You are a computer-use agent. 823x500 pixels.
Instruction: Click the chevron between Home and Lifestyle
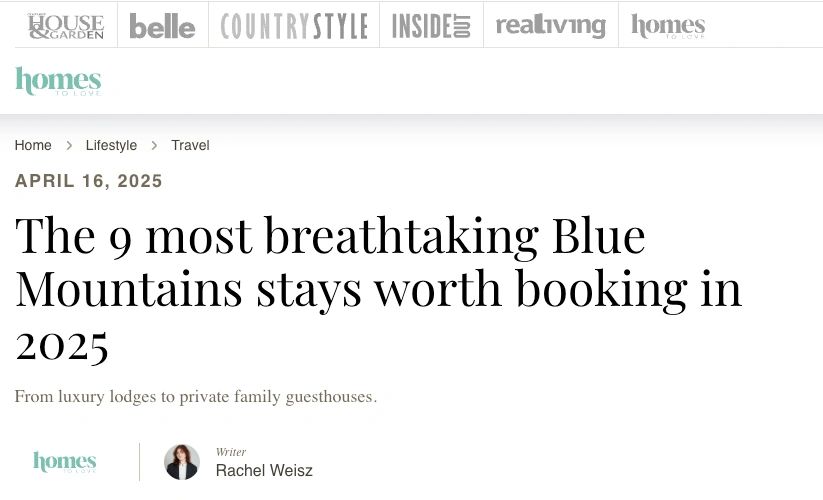(x=69, y=145)
